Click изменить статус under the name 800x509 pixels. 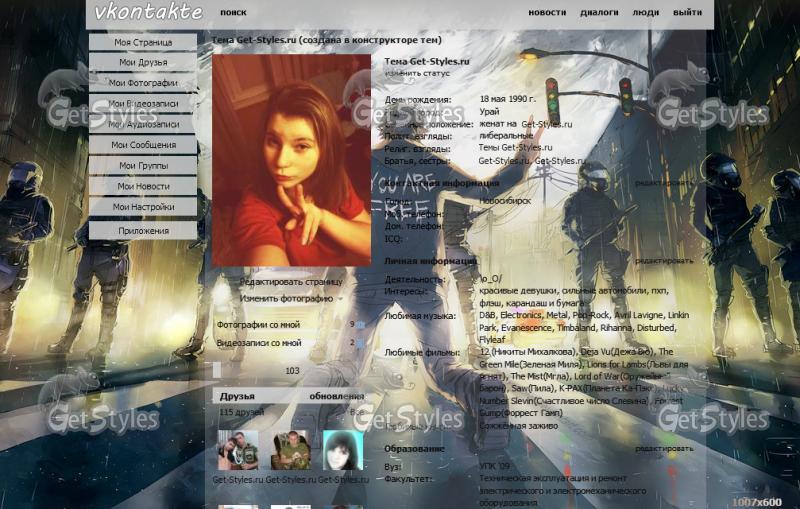(x=417, y=73)
